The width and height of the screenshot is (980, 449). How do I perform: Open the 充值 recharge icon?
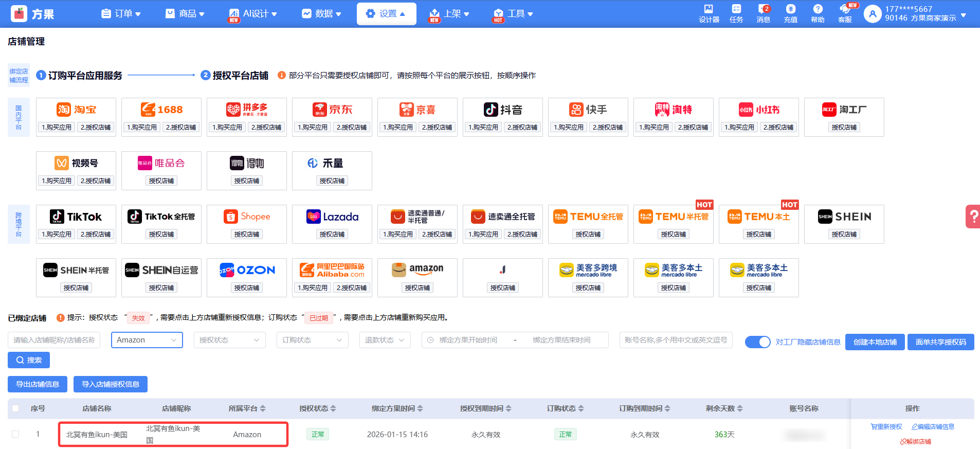coord(791,13)
